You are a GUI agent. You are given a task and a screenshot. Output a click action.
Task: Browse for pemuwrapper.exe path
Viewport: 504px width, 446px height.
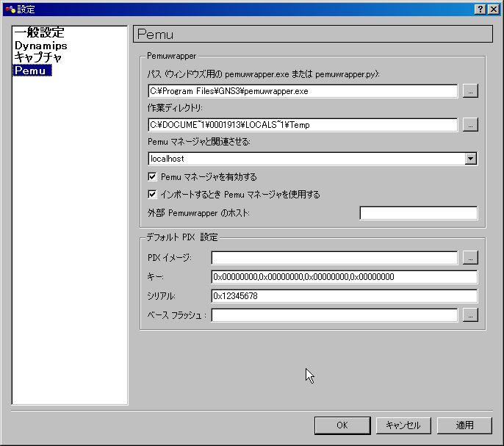[x=470, y=91]
